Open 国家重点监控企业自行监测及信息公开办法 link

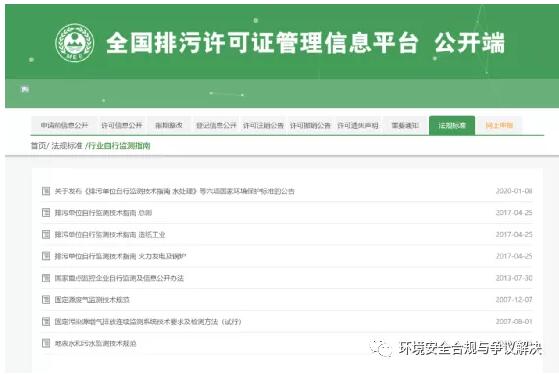point(119,278)
